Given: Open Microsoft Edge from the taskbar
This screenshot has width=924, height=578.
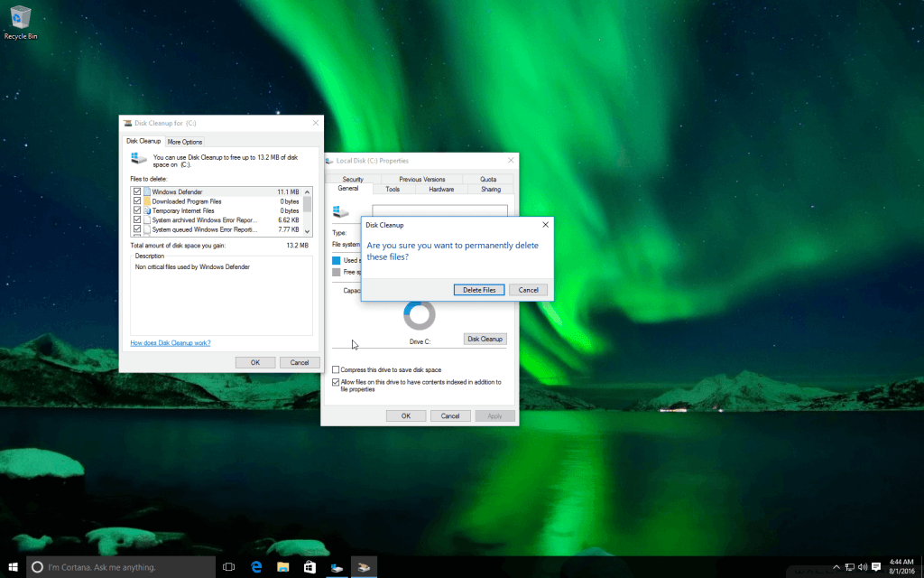Looking at the screenshot, I should click(255, 567).
